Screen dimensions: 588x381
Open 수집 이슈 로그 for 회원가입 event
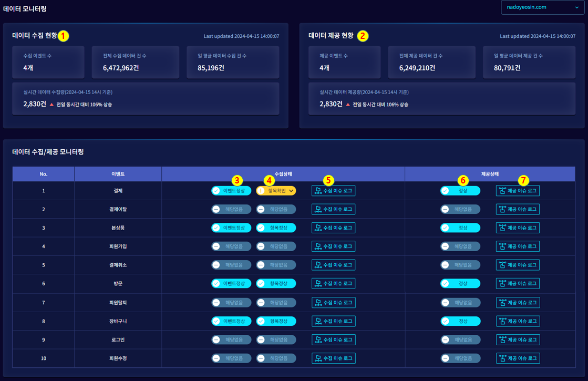333,246
